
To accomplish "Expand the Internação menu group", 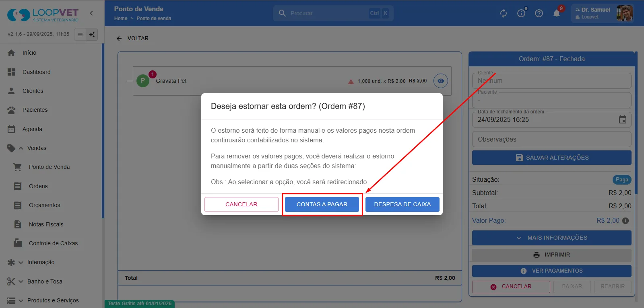I will coord(21,263).
